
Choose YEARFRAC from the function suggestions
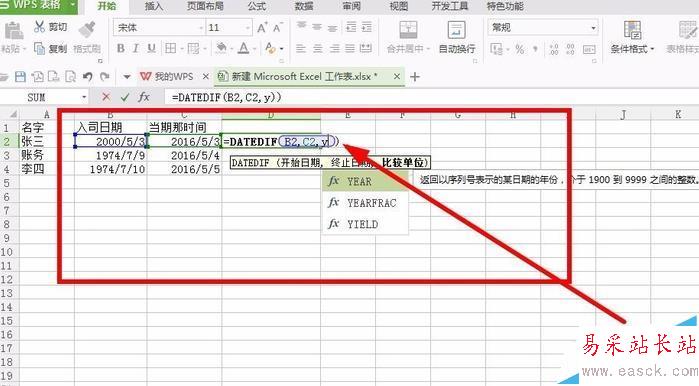click(365, 203)
